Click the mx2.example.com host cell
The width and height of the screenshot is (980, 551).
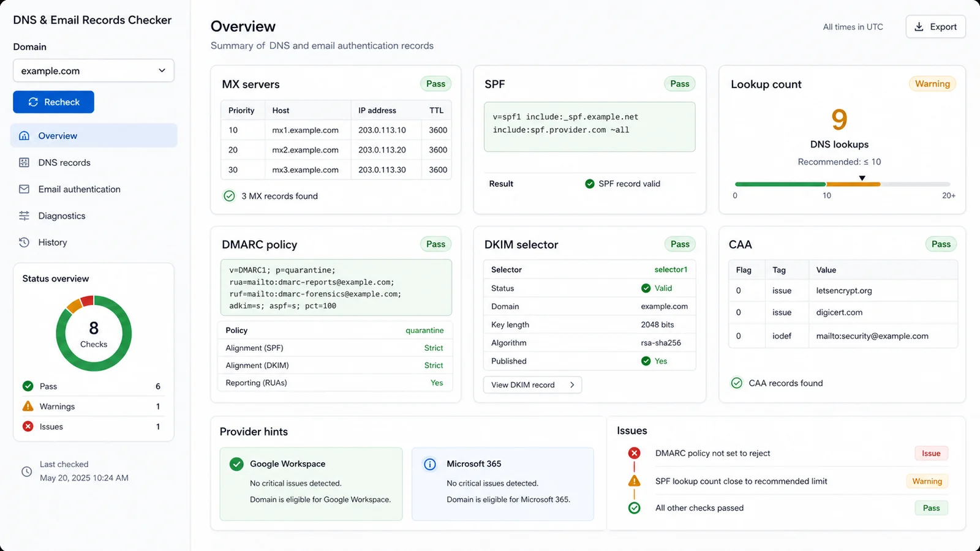coord(306,150)
